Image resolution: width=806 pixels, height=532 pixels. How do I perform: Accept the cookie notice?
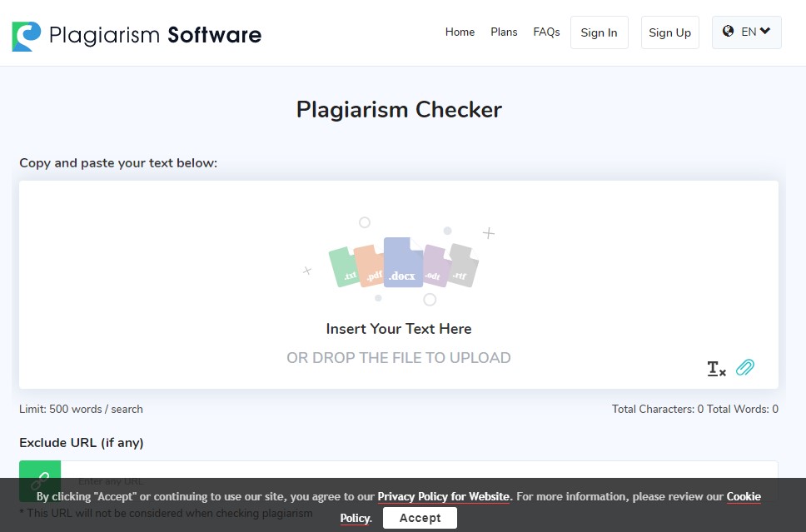coord(420,518)
